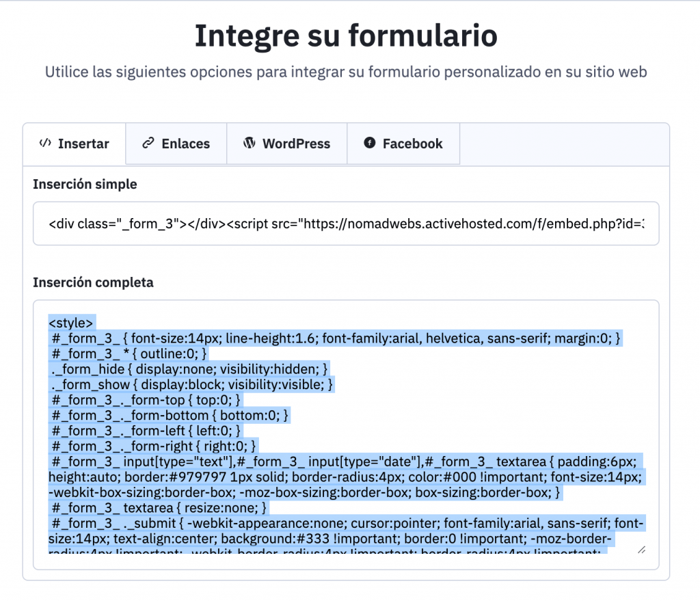The image size is (700, 601).
Task: Click the code brackets icon beside Insertar
Action: 45,144
